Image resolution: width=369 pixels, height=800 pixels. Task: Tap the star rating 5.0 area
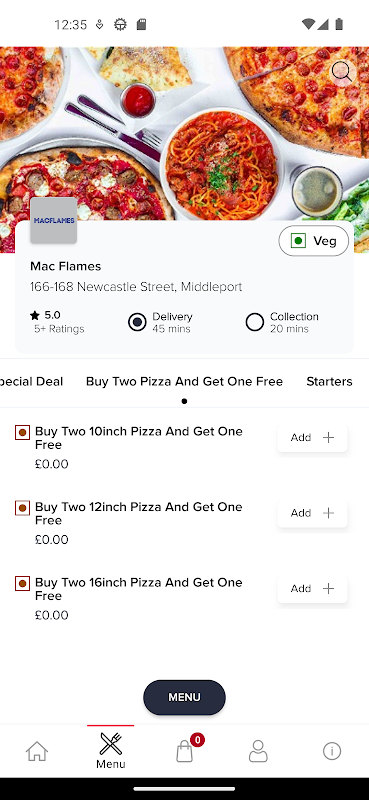click(x=57, y=321)
